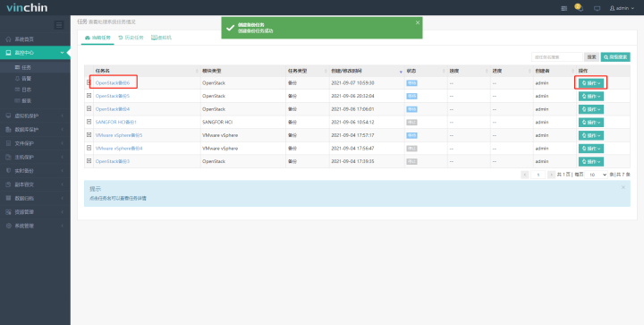The image size is (644, 325).
Task: Expand row details for OpenStack backup 4
Action: coord(89,109)
